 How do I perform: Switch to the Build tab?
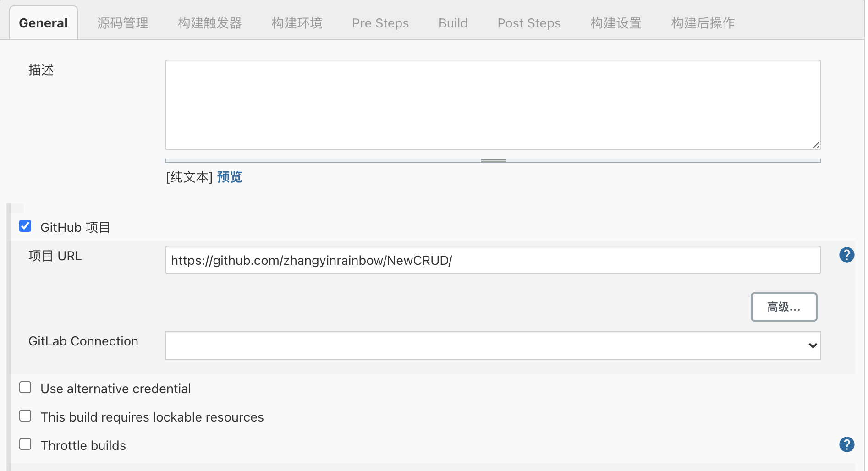453,23
